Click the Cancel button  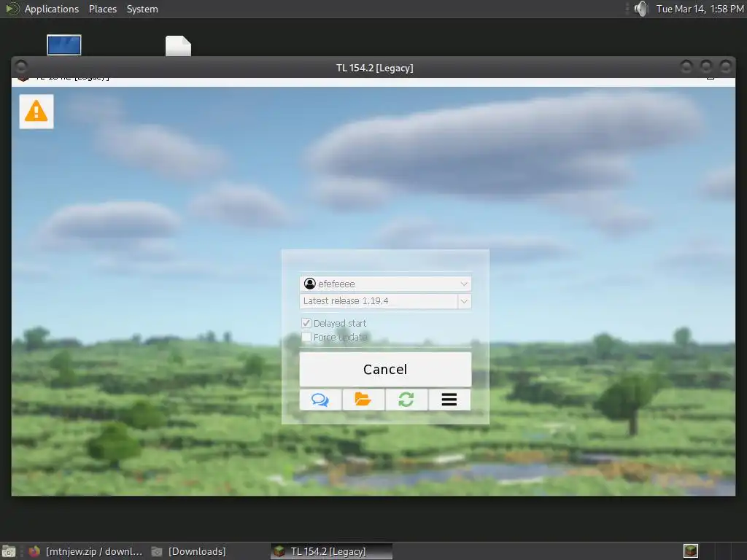pyautogui.click(x=385, y=369)
